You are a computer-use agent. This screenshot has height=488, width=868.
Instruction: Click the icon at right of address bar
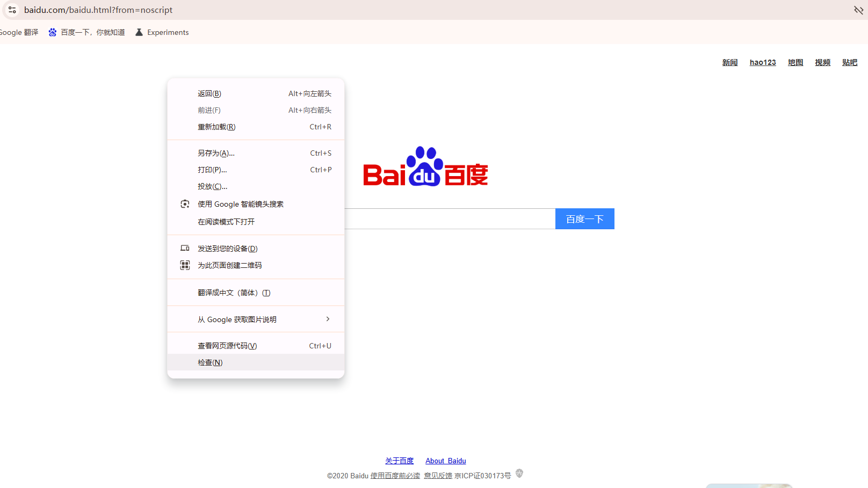tap(858, 10)
